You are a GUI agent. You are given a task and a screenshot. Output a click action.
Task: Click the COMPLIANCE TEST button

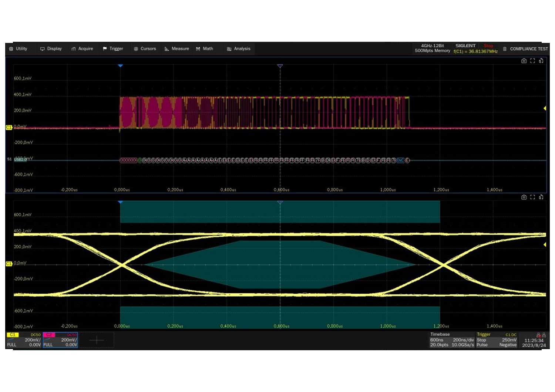click(525, 49)
